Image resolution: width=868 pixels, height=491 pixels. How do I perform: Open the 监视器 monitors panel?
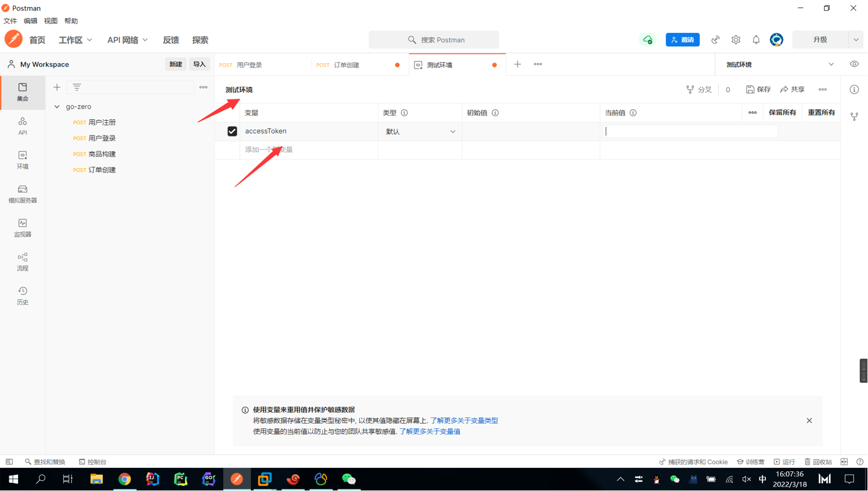[22, 228]
